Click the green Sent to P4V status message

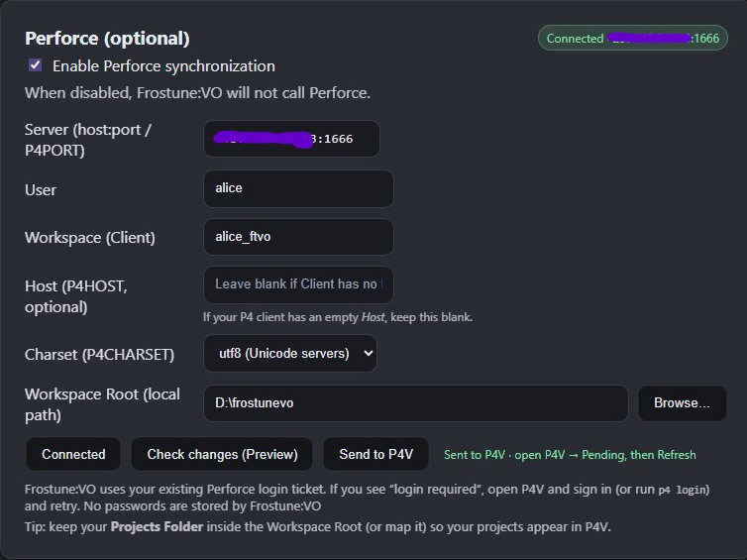point(570,455)
